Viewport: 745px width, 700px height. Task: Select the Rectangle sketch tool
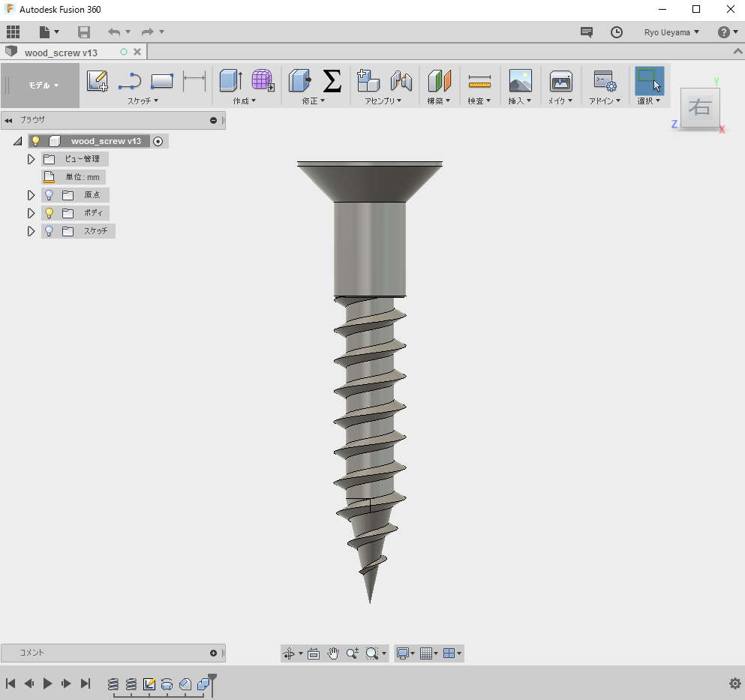coord(162,81)
